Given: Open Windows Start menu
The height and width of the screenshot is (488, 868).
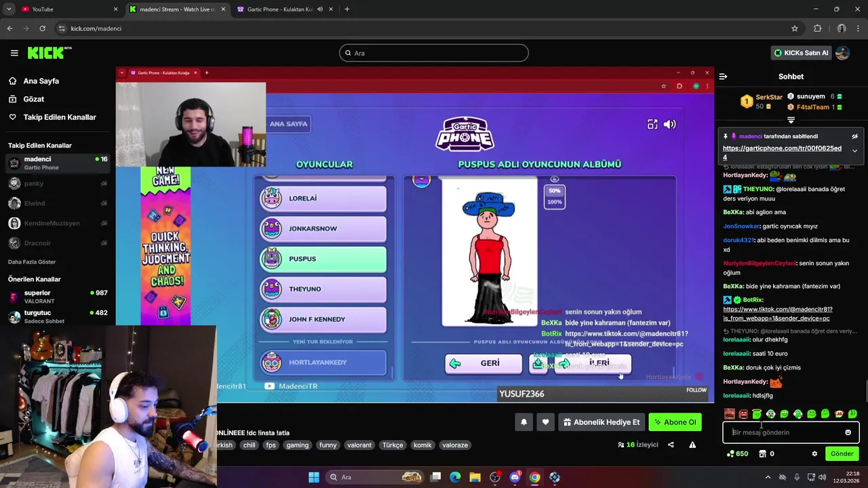Looking at the screenshot, I should pos(314,477).
